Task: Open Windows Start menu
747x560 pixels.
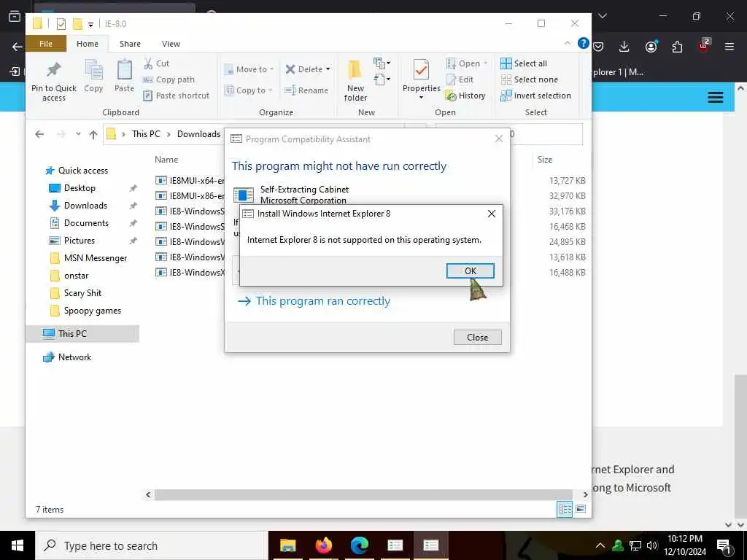Action: (x=18, y=545)
